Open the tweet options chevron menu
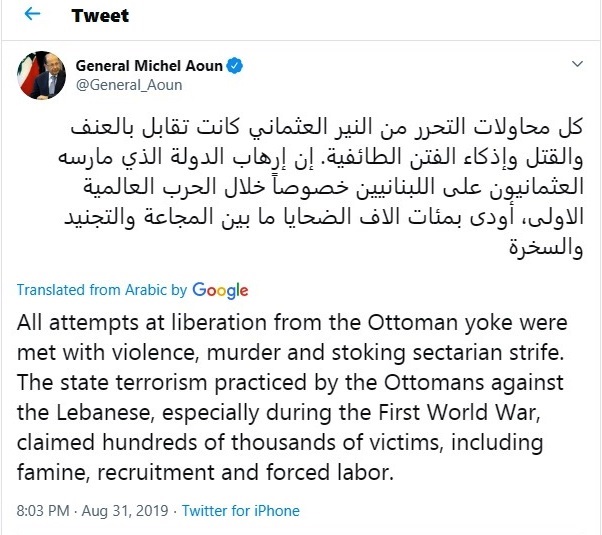The image size is (602, 535). [x=576, y=66]
